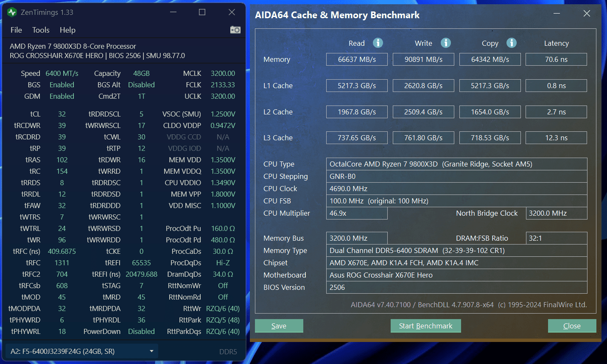The height and width of the screenshot is (364, 607).
Task: Open the Tools menu in ZenTimings
Action: tap(41, 30)
